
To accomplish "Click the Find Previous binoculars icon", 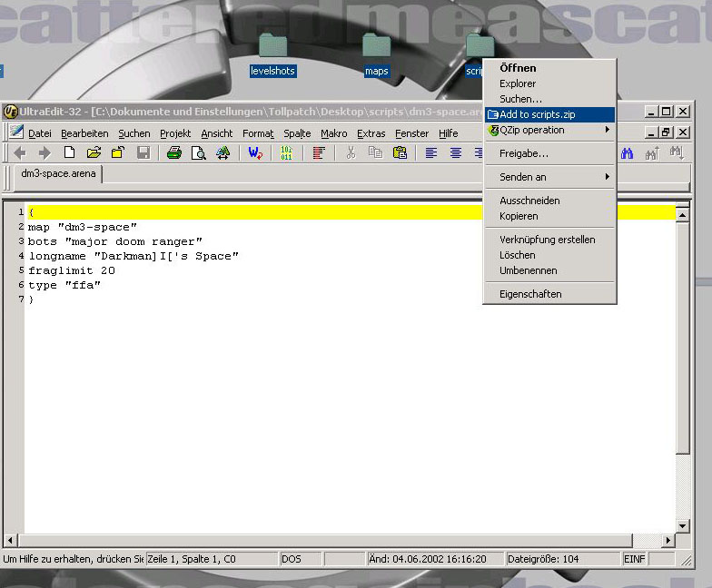I will 652,153.
